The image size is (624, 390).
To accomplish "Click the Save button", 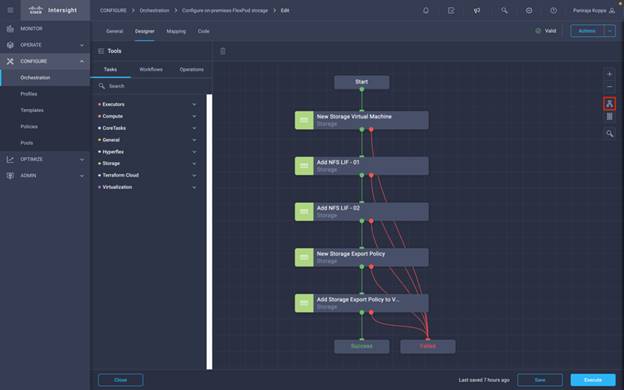I will point(540,380).
